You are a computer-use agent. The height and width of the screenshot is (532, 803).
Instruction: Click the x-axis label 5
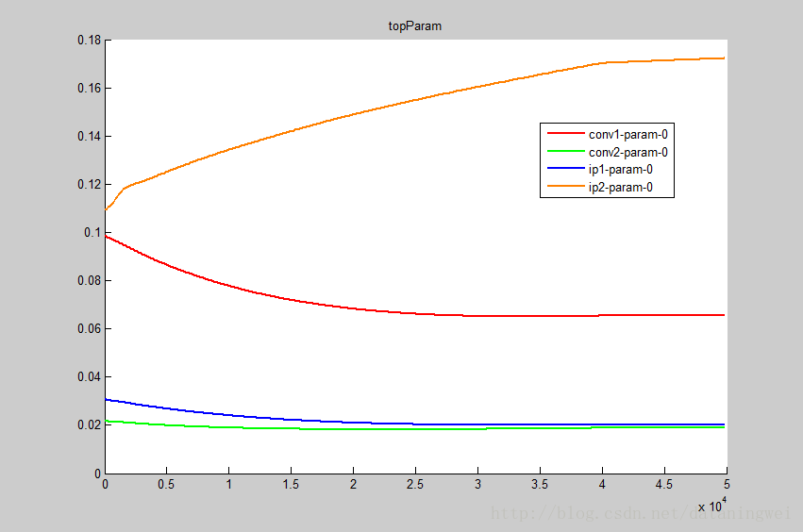727,485
